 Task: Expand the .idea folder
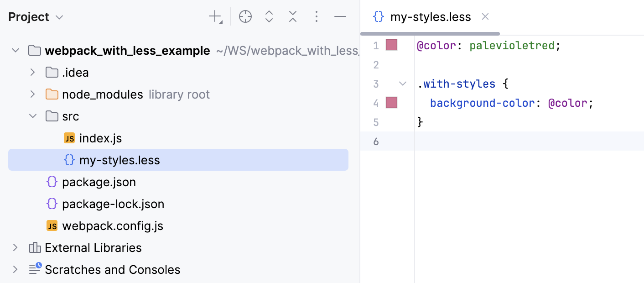[32, 72]
